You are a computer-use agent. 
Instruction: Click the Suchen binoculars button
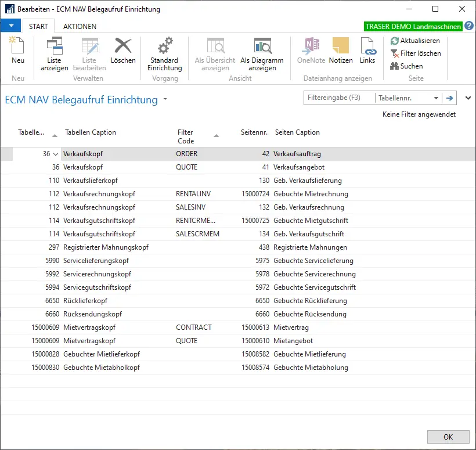[406, 66]
